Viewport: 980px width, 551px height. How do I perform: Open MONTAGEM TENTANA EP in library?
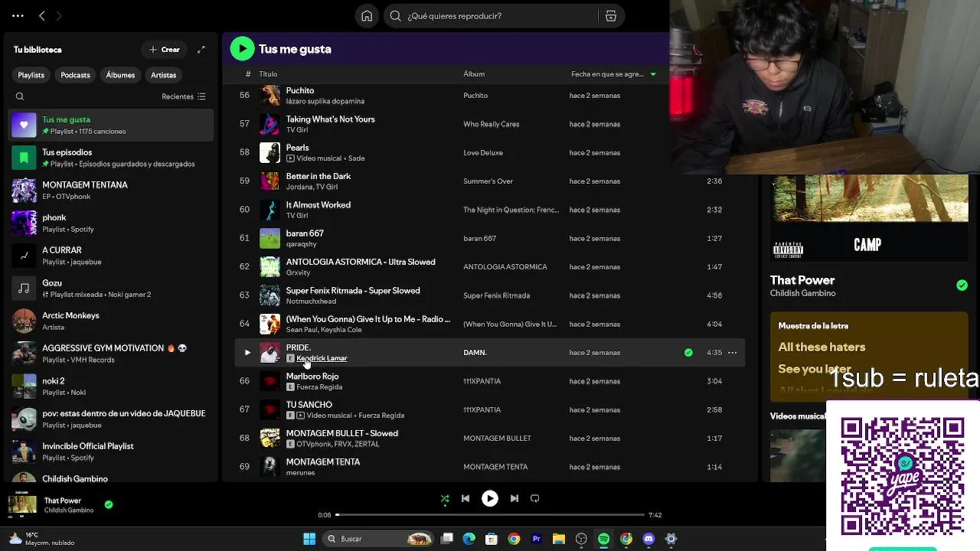(112, 191)
